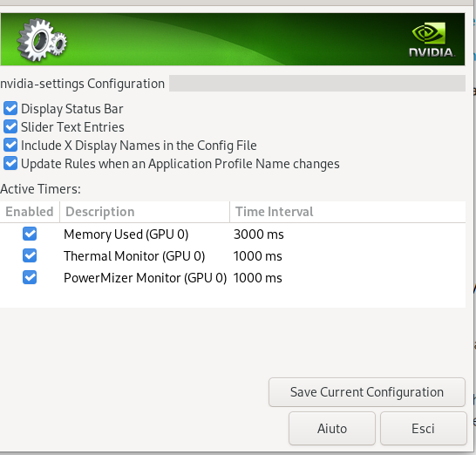Toggle Slider Text Entries checkbox

click(10, 126)
